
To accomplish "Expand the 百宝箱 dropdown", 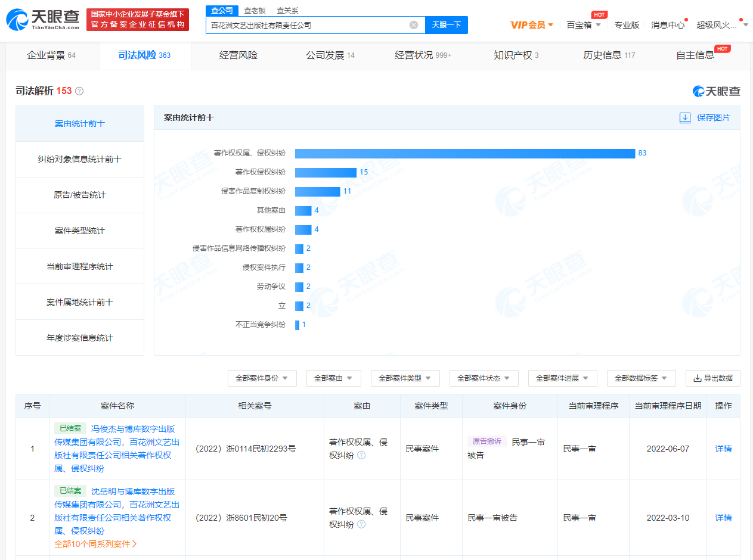I will pyautogui.click(x=583, y=25).
